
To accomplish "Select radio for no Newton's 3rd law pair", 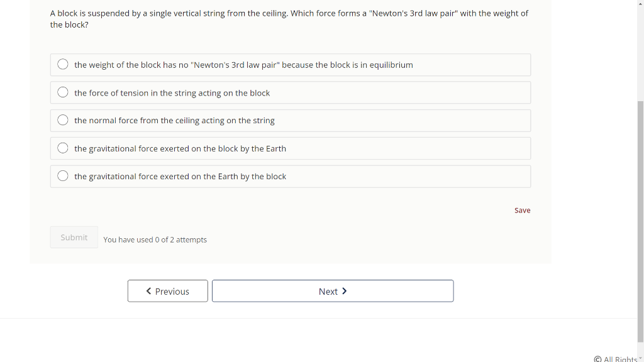I will pyautogui.click(x=63, y=63).
